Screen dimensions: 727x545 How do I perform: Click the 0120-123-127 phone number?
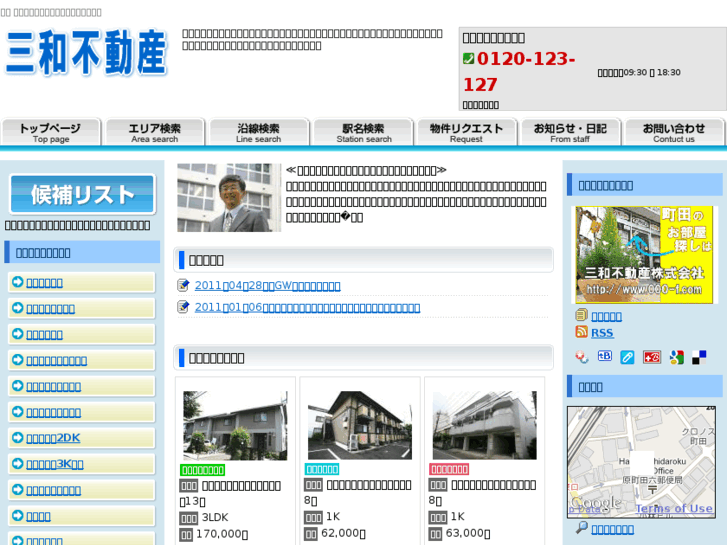(519, 71)
